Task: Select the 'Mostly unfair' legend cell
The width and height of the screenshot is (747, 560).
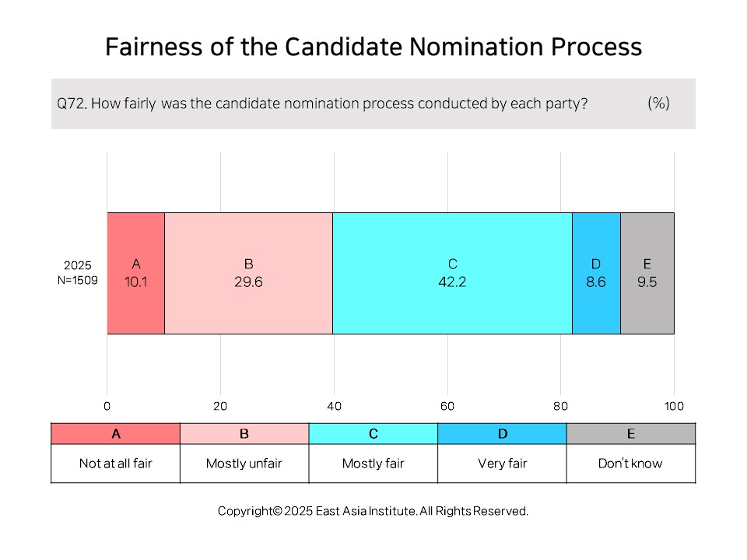Action: 244,464
